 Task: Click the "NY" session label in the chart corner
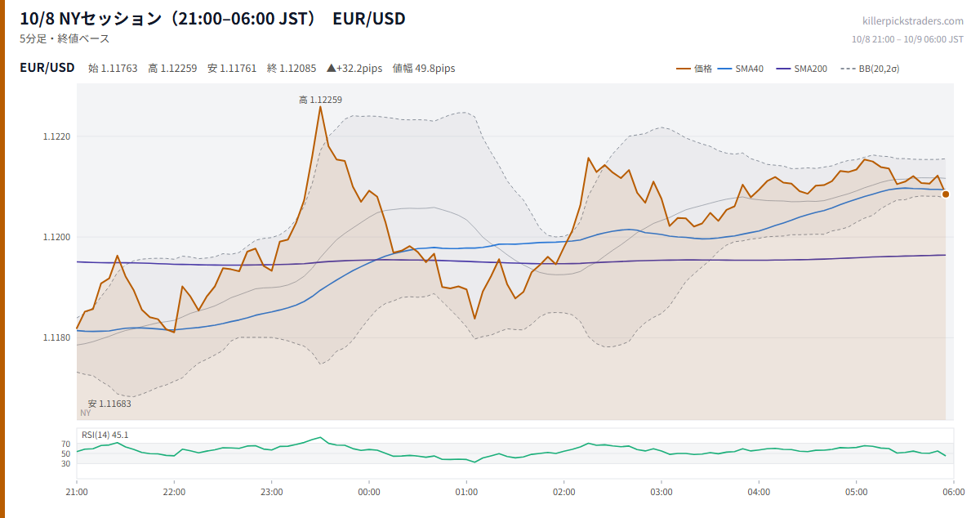coord(86,413)
